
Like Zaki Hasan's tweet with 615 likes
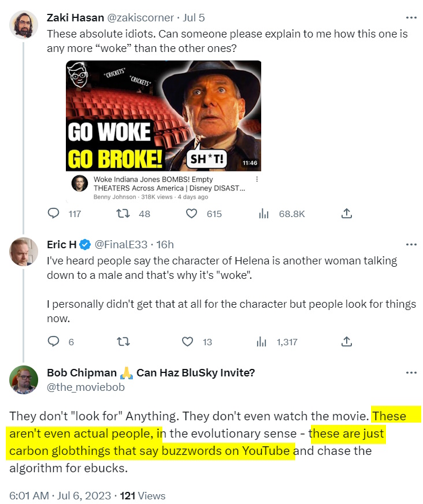pyautogui.click(x=191, y=214)
